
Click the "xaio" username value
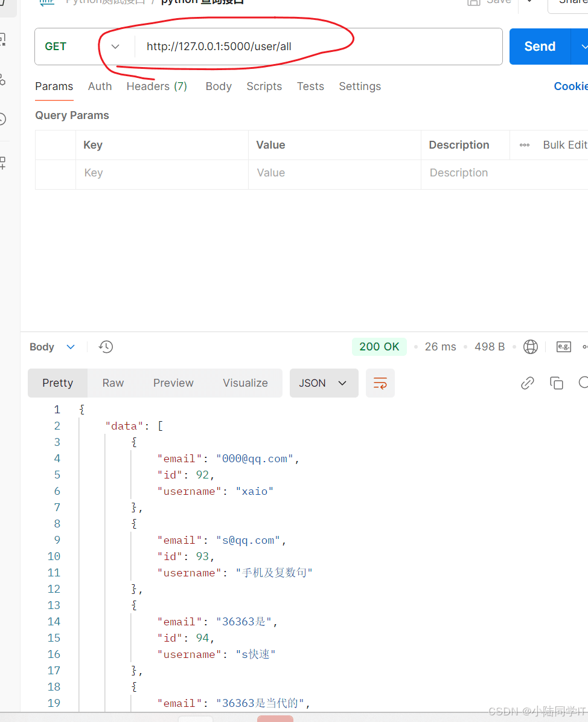[255, 492]
